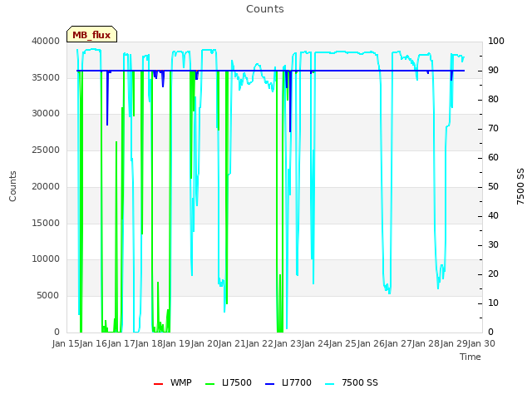
Task: Click the Jan 25 date tick label
Action: pos(343,343)
